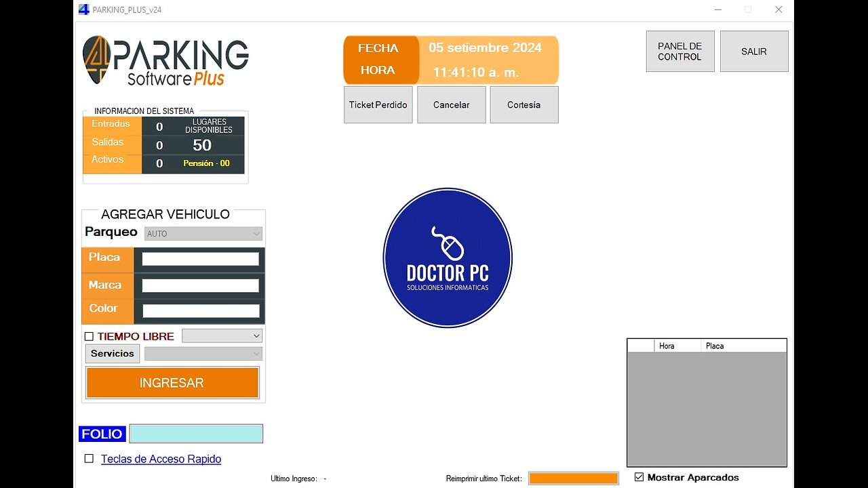This screenshot has width=868, height=488.
Task: Click the PARKING_PLUS title bar app icon
Action: tap(84, 9)
